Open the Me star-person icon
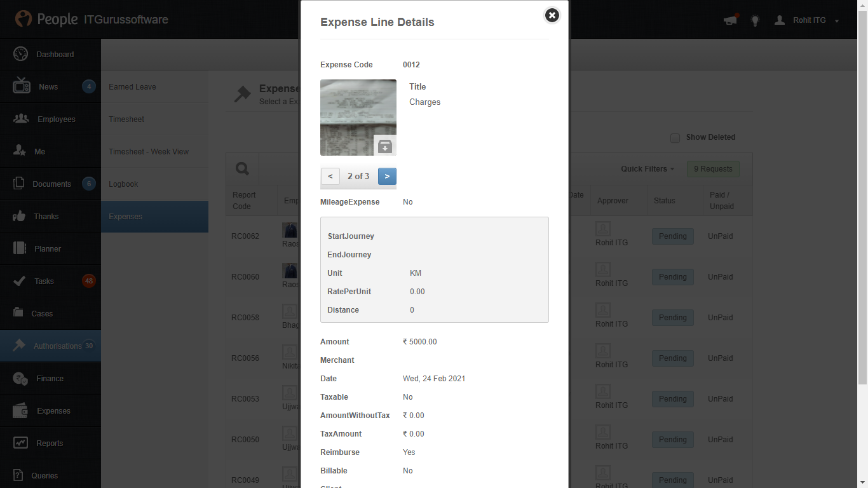 pos(20,151)
